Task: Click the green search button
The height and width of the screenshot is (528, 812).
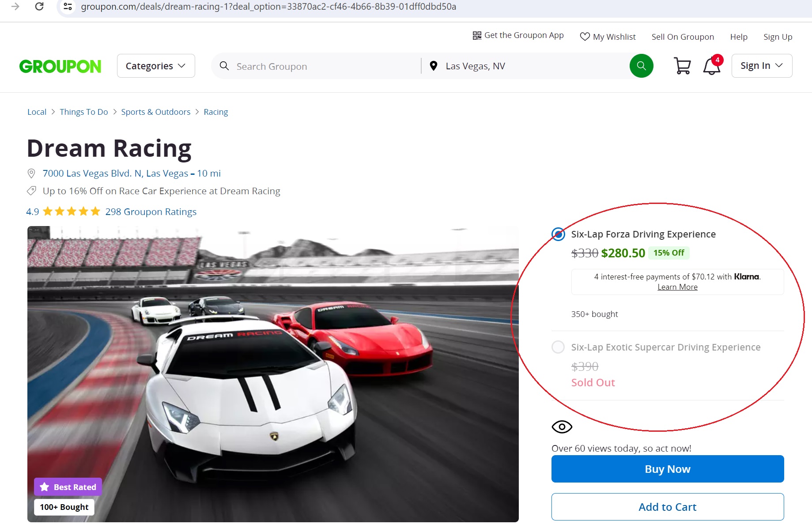Action: (641, 66)
